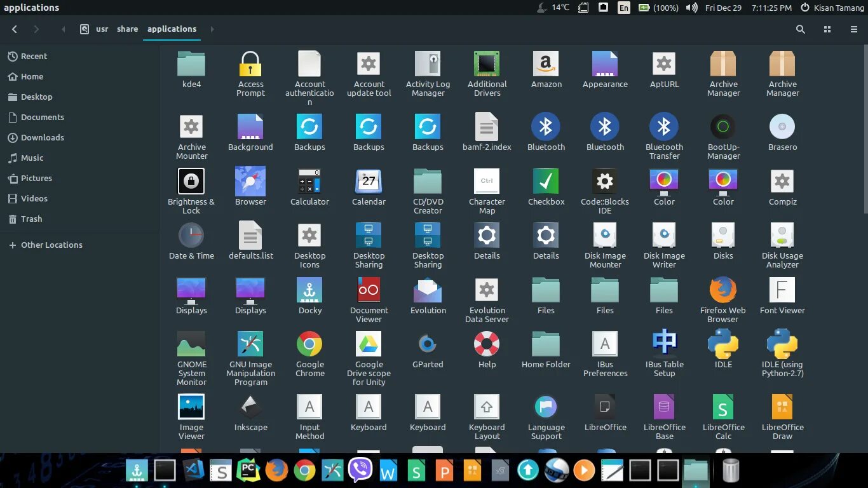Select the Character Map icon
Screen dimensions: 868x488
tap(487, 182)
